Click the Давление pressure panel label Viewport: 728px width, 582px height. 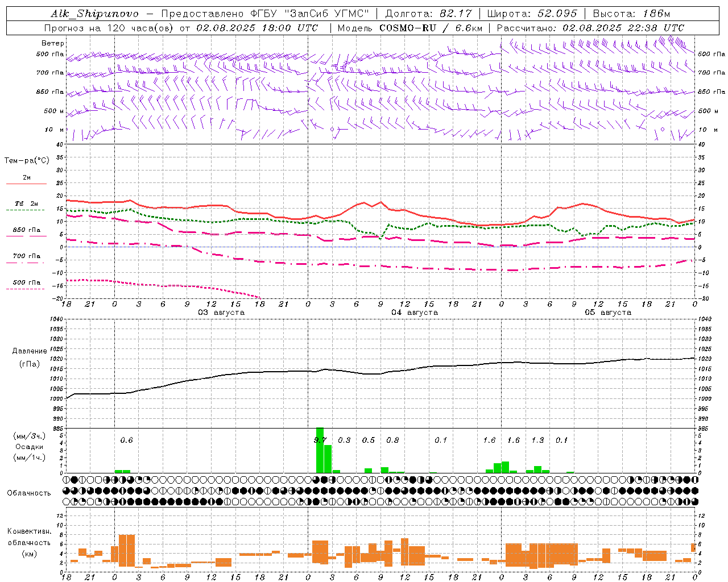pos(30,351)
